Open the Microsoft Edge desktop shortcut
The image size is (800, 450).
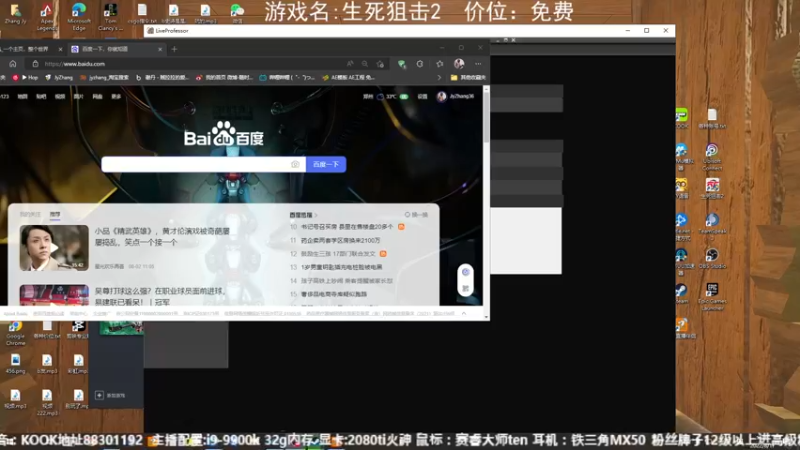click(x=79, y=17)
